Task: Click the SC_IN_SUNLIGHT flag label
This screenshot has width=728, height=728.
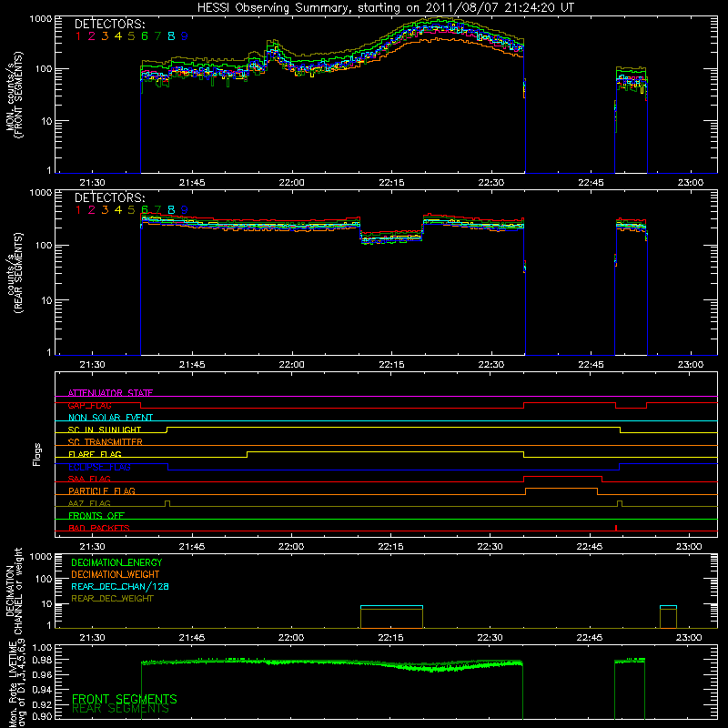Action: pyautogui.click(x=105, y=430)
